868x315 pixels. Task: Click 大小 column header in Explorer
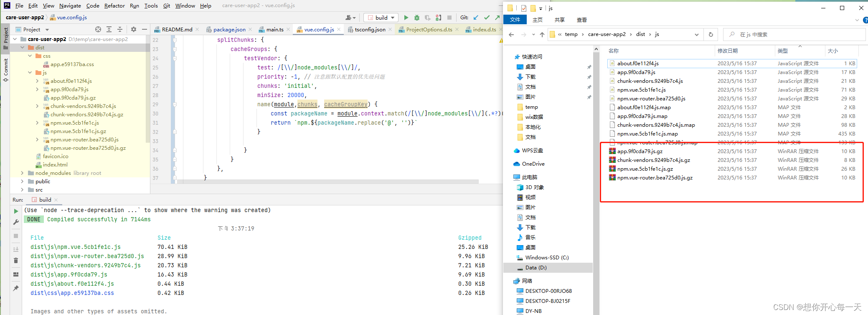click(x=833, y=51)
